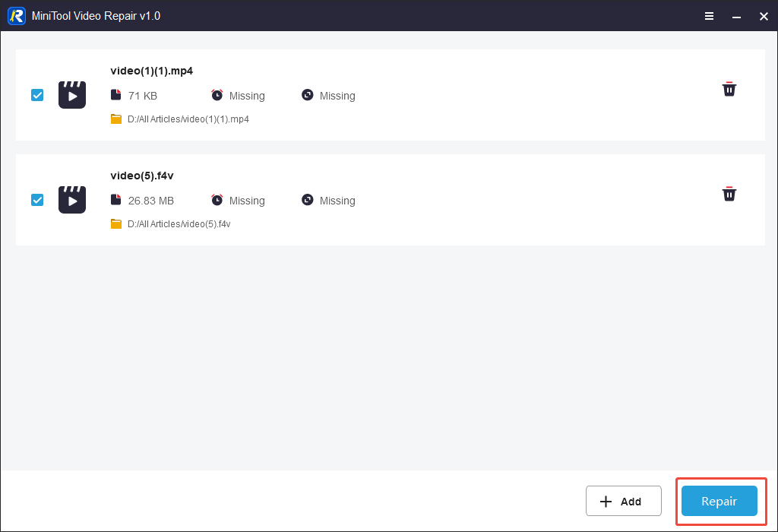Click file size icon beside 26.83 MB
Screen dimensions: 778x532
pyautogui.click(x=115, y=199)
